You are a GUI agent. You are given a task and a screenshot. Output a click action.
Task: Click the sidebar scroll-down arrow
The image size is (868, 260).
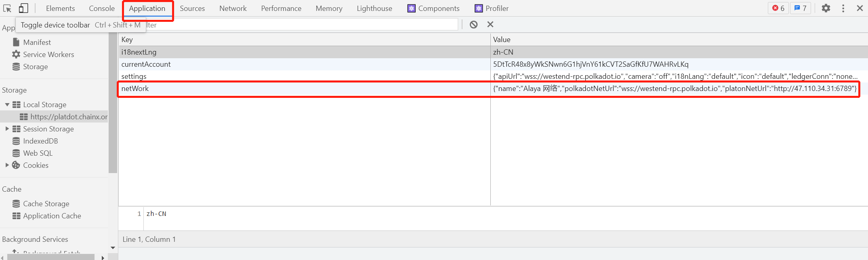(113, 247)
